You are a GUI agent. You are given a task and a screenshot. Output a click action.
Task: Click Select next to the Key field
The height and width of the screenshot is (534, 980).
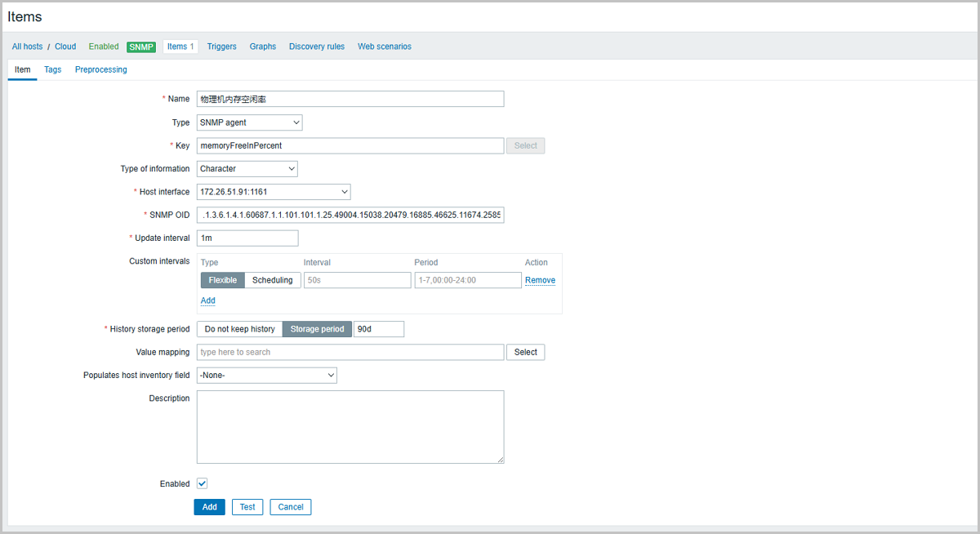(x=525, y=145)
